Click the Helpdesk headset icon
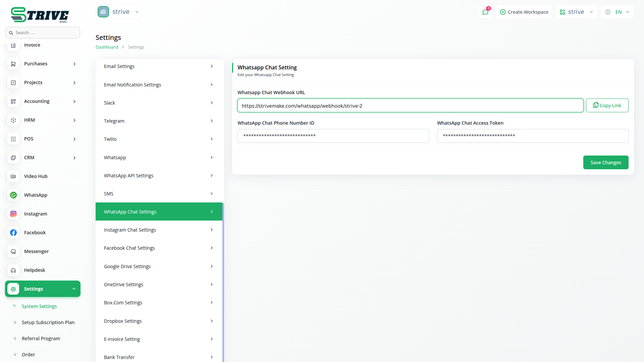Screen dimensions: 644x362 [13, 270]
